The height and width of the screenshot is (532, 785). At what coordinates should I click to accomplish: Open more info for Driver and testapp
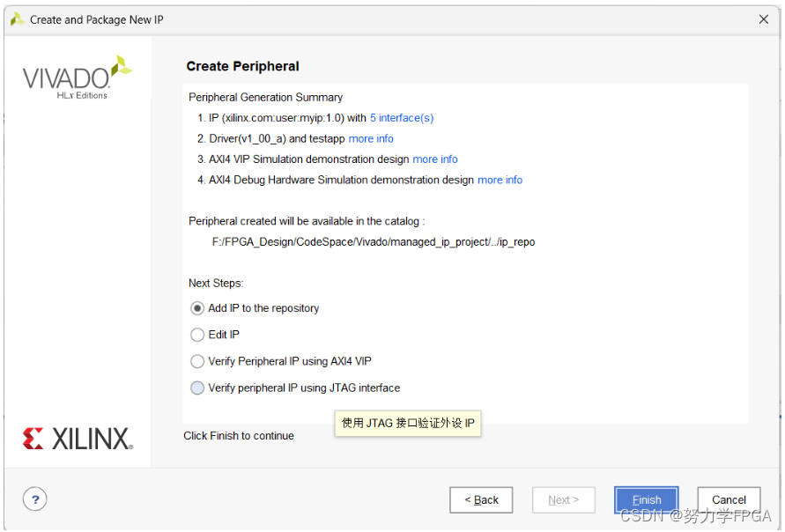coord(371,139)
